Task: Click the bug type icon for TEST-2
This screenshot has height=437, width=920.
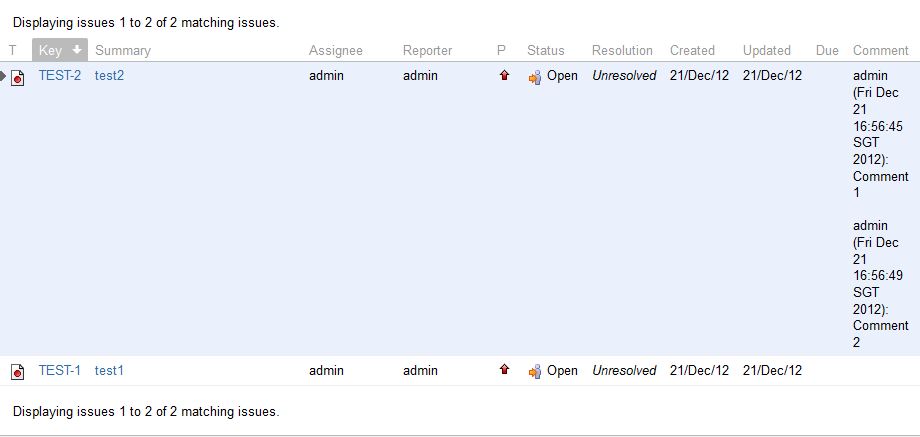Action: [18, 77]
